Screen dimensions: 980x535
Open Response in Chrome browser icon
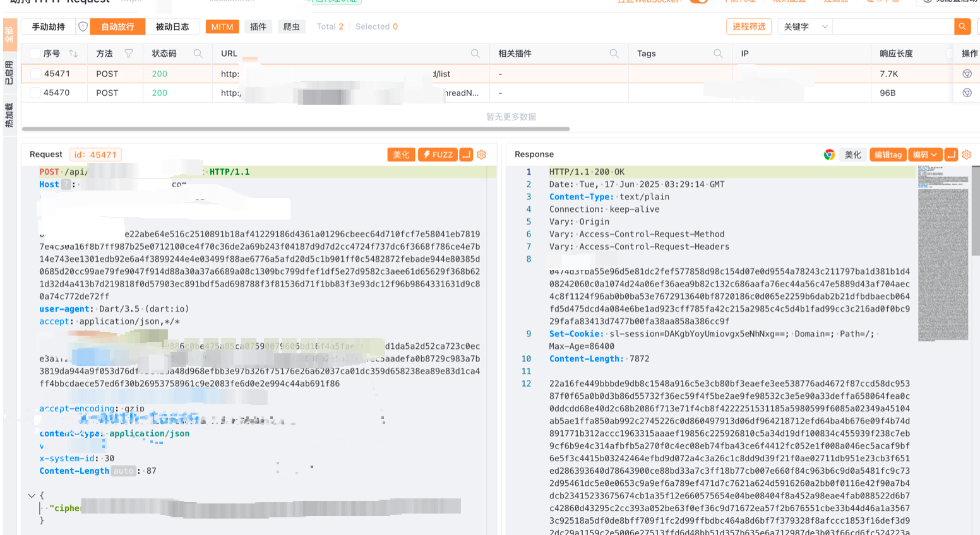tap(830, 155)
